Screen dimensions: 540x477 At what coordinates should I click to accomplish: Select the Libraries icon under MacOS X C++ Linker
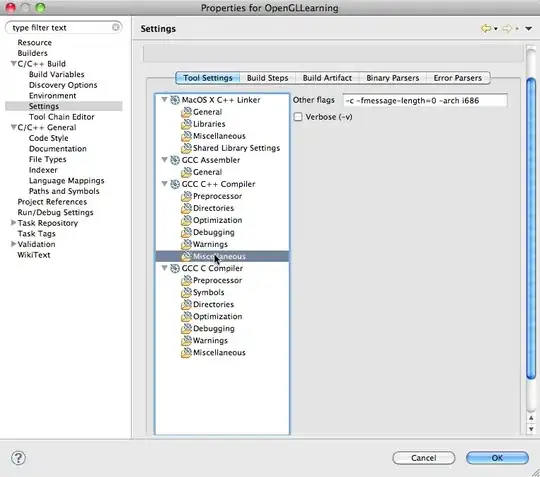186,124
